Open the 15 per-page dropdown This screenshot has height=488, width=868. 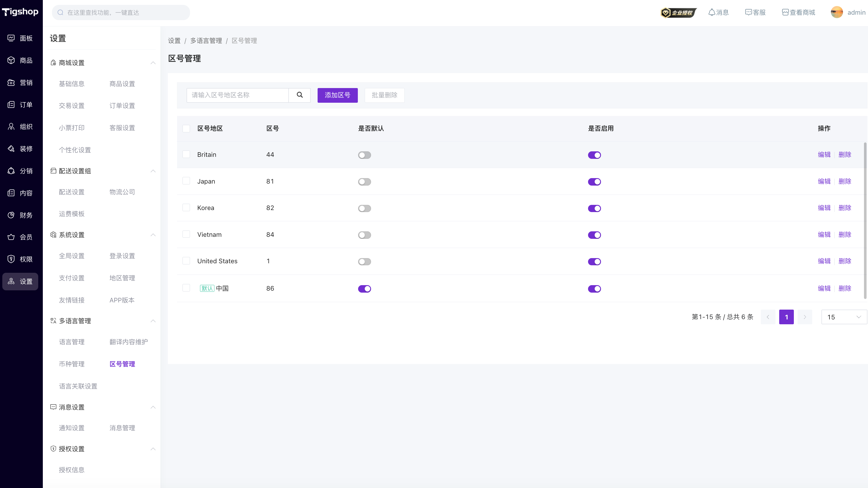coord(844,317)
